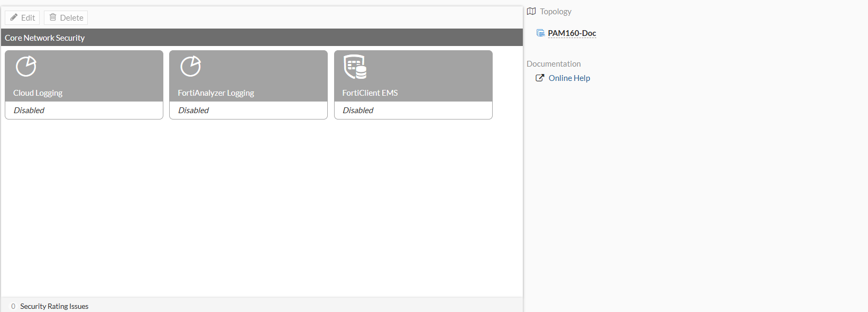Show the Security Rating Issues footer

point(54,306)
